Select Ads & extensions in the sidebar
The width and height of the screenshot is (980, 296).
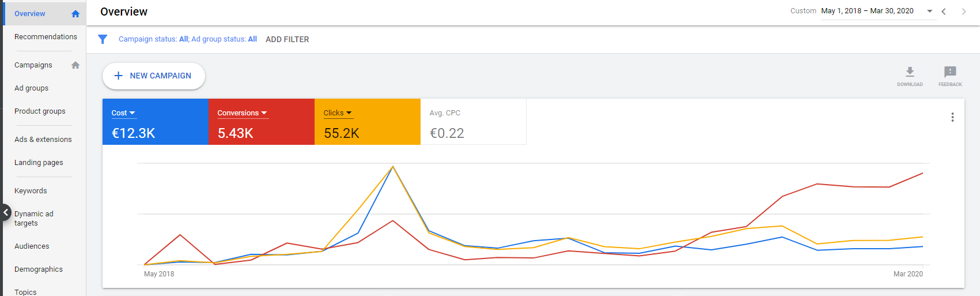(x=43, y=140)
